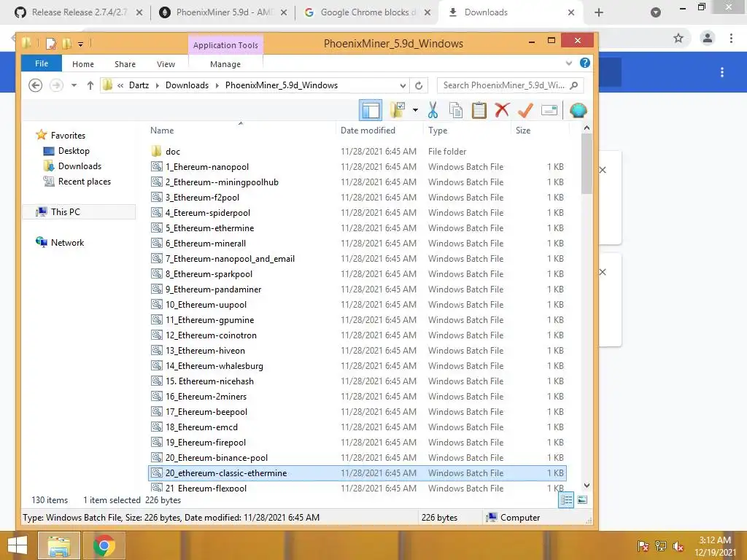Open Desktop under Favorites

[74, 151]
